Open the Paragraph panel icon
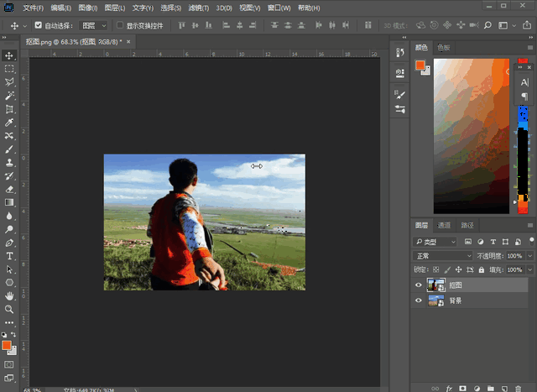 [x=524, y=97]
